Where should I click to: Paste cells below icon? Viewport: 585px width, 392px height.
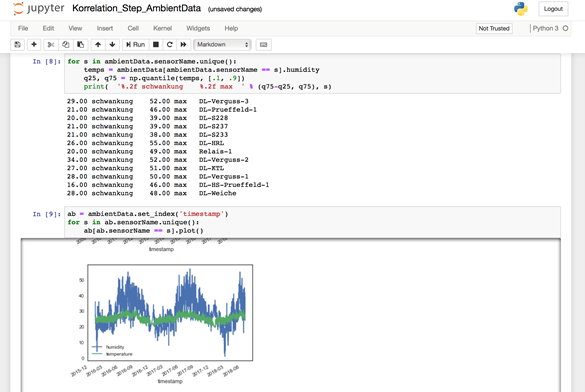81,45
